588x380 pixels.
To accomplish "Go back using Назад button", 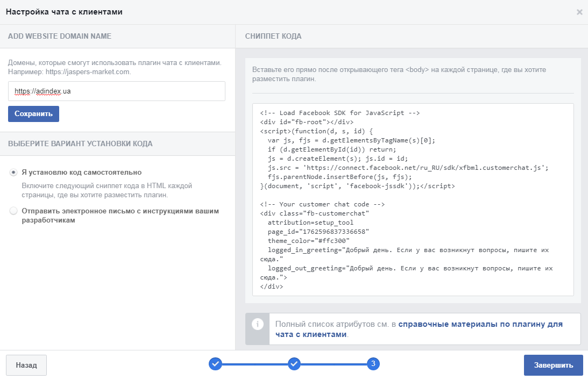I will (x=26, y=365).
